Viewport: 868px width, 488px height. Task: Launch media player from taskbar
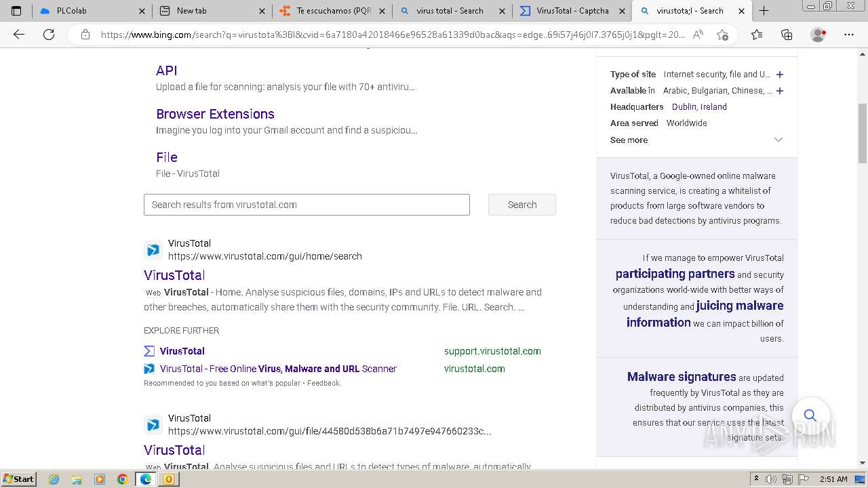tap(100, 479)
